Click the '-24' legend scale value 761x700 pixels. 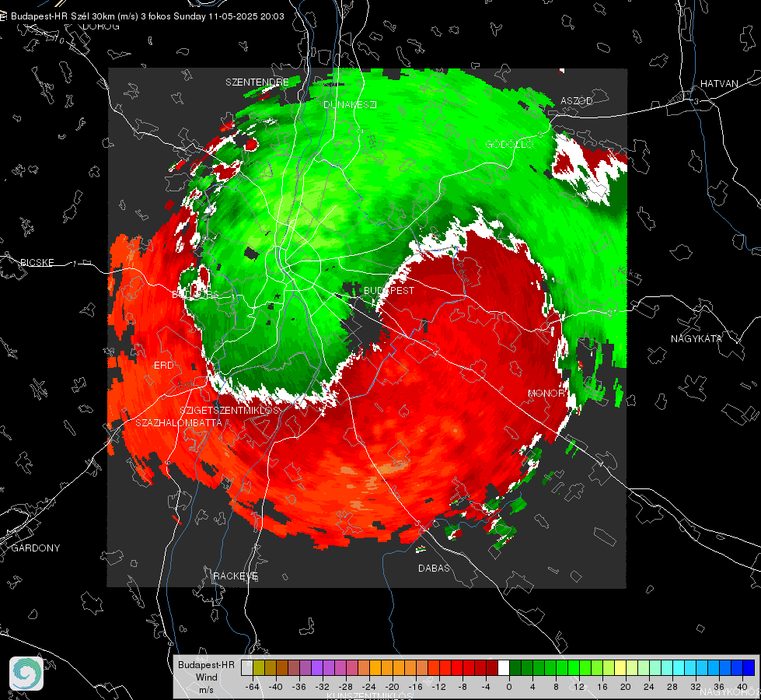pyautogui.click(x=369, y=687)
